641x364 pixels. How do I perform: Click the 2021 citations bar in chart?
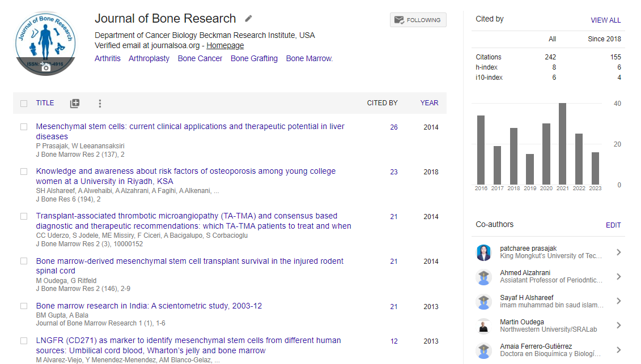562,144
